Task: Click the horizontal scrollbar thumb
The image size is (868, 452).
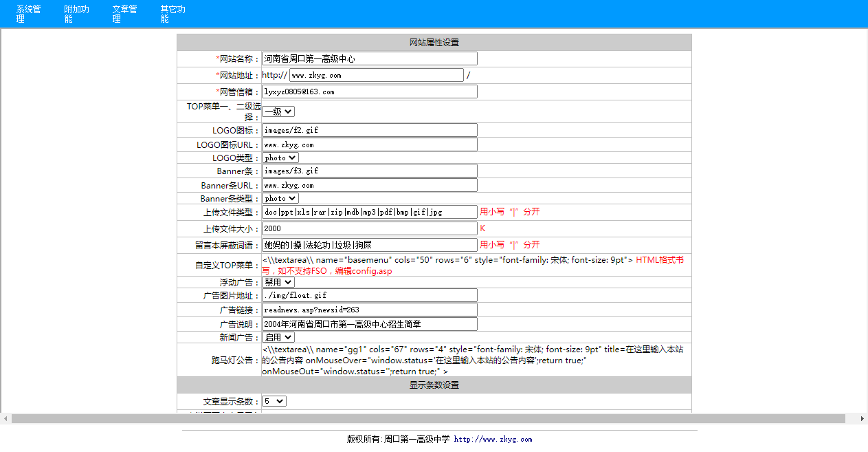Action: (x=428, y=418)
